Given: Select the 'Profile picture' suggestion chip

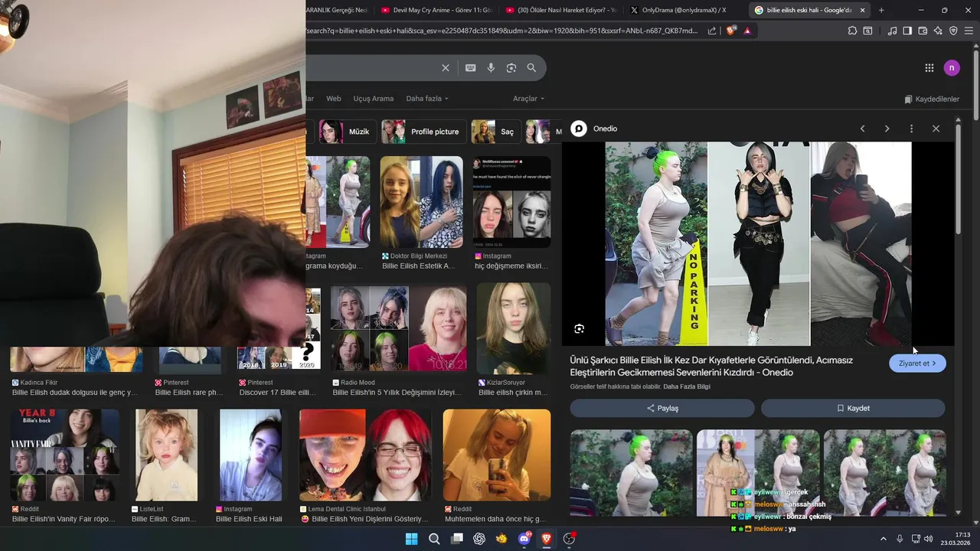Looking at the screenshot, I should (x=423, y=132).
